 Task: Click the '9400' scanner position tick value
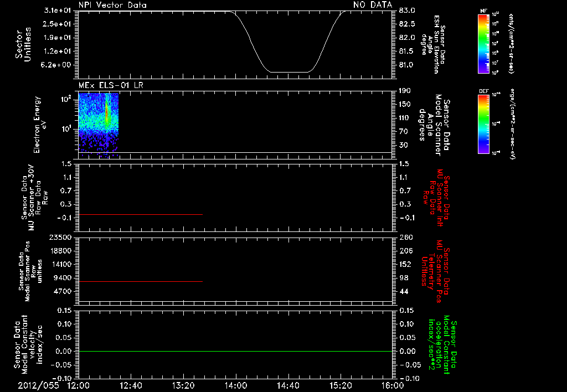point(63,278)
